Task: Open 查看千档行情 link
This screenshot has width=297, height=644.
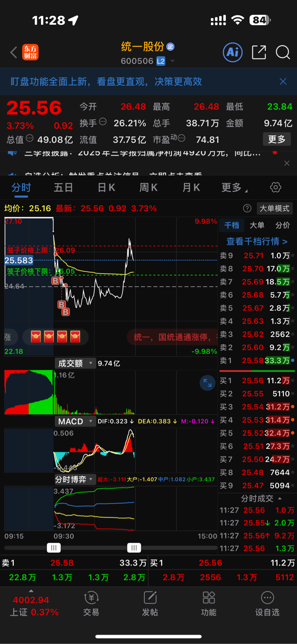Action: (x=257, y=241)
